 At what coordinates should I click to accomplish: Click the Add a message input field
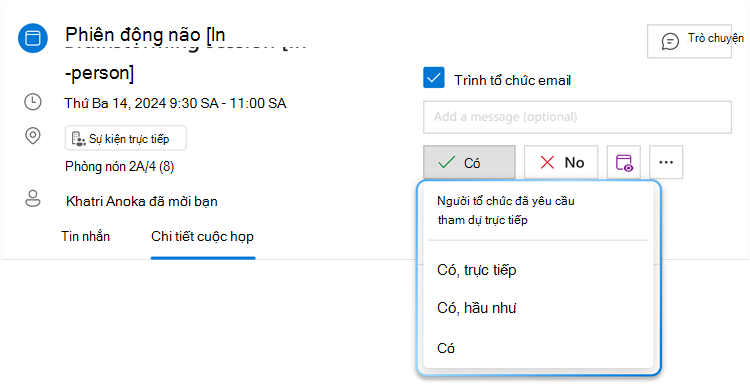coord(577,117)
